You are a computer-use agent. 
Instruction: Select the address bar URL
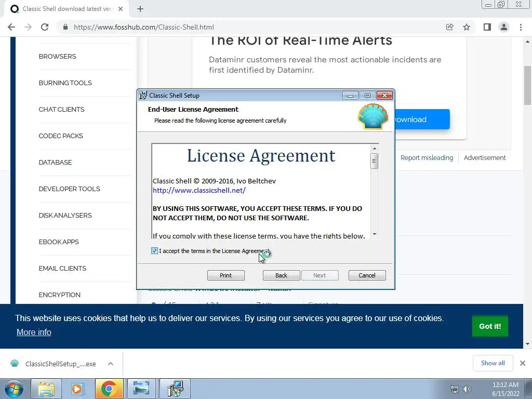[x=144, y=27]
